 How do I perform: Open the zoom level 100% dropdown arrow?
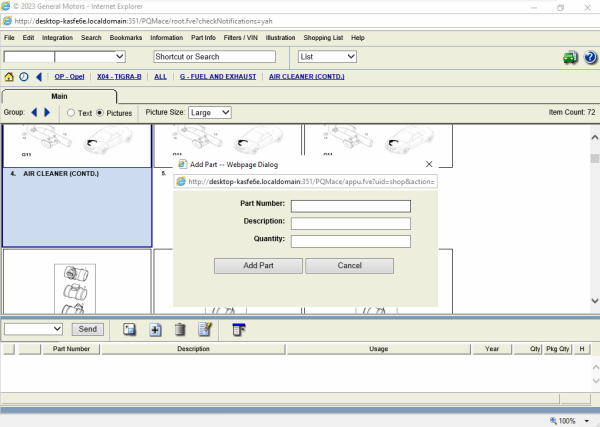586,421
